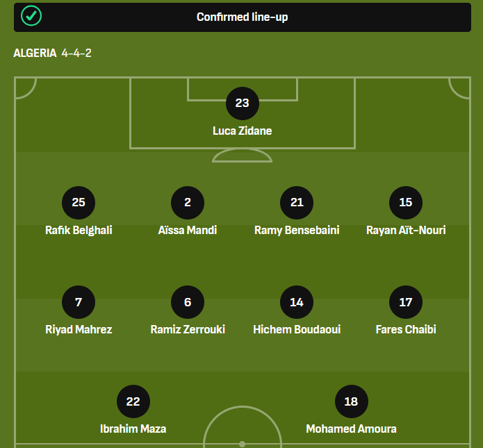
Task: Select player badge number 21
Action: (297, 203)
